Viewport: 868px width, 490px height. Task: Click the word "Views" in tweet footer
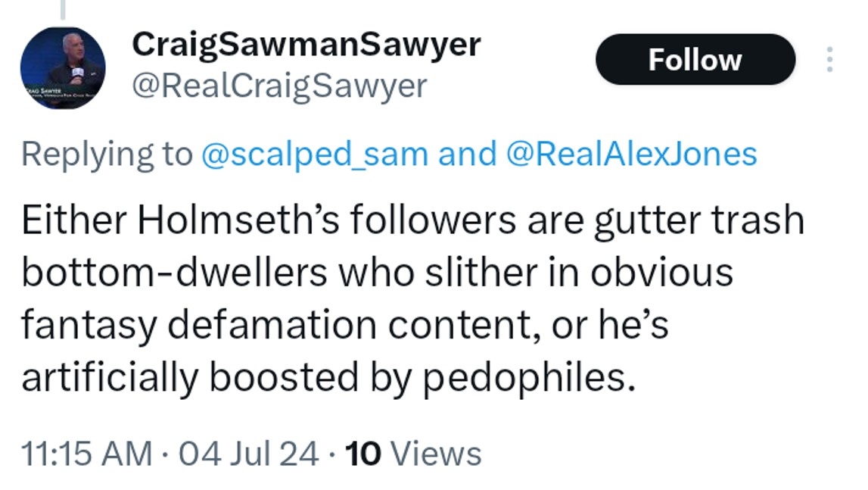coord(439,454)
